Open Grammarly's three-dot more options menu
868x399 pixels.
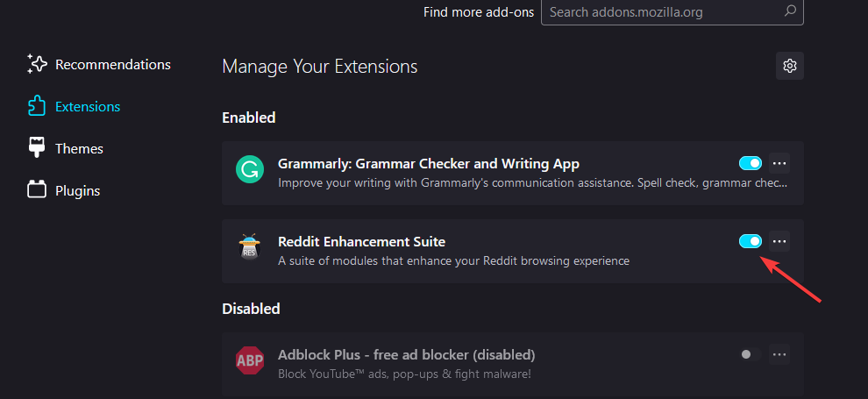click(x=779, y=163)
